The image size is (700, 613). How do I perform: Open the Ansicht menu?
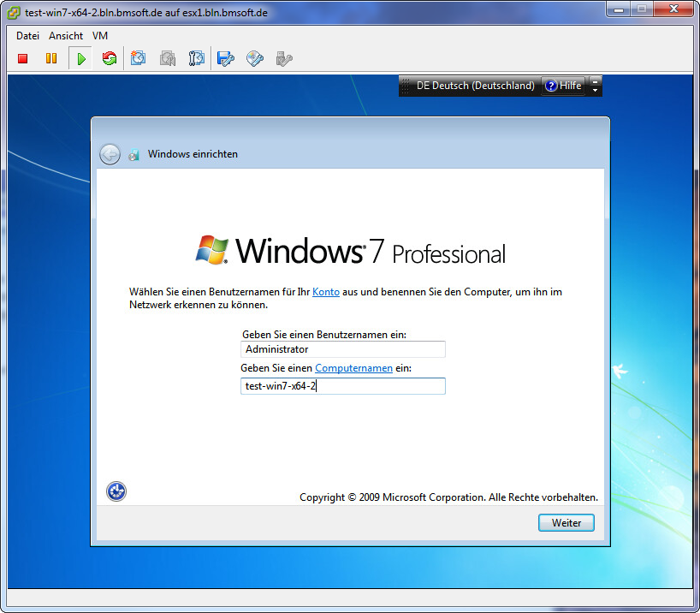[66, 36]
